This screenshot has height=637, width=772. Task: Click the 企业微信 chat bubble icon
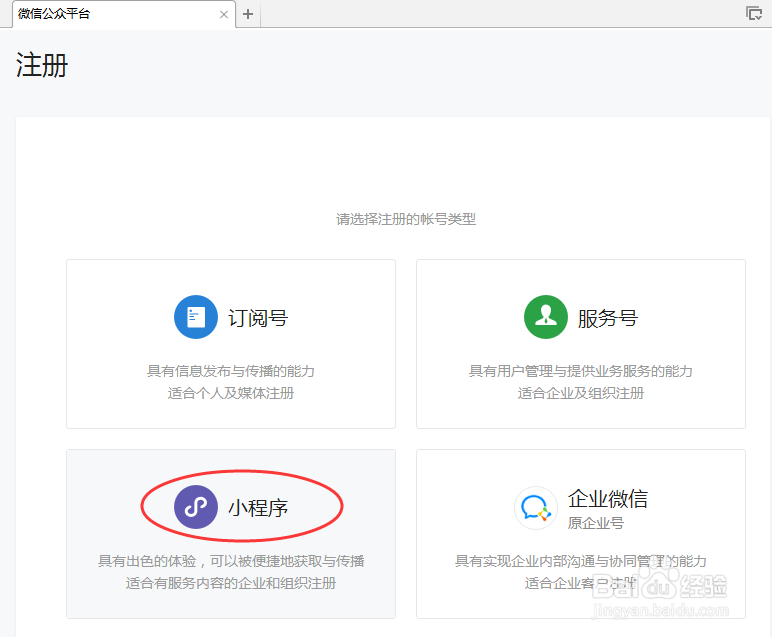coord(536,508)
